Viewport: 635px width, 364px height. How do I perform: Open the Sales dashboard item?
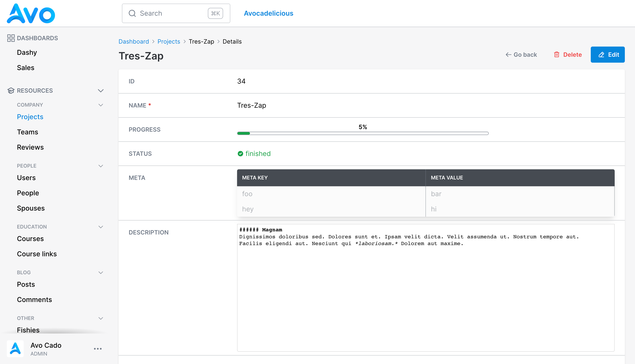[25, 68]
